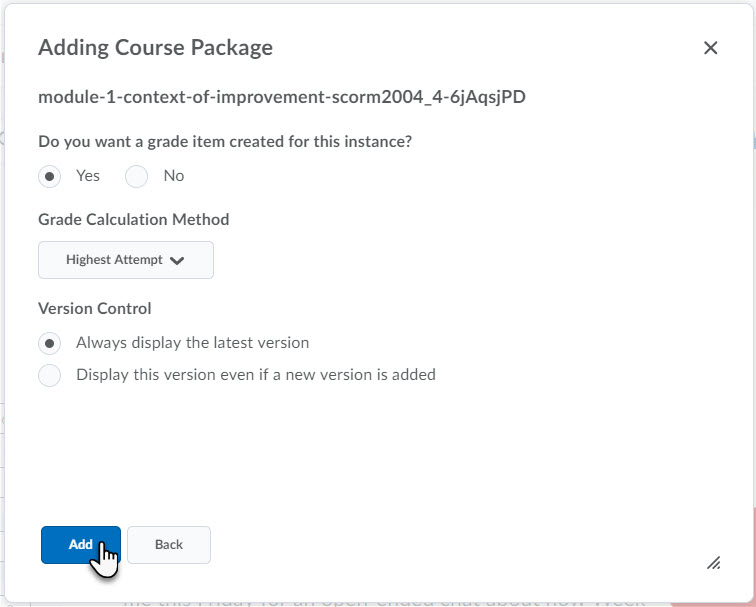Click the Grade Calculation Method label
The image size is (756, 607).
134,219
